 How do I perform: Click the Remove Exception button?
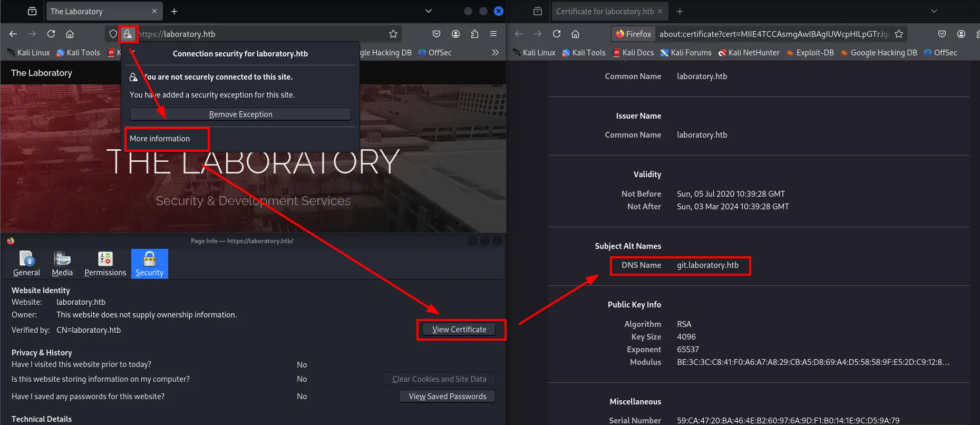point(240,114)
